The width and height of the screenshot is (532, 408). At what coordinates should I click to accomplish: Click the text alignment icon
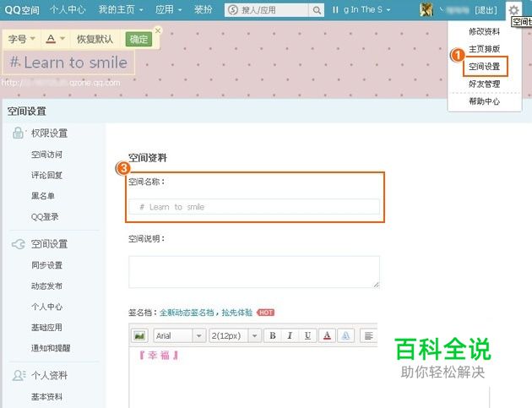tap(368, 335)
